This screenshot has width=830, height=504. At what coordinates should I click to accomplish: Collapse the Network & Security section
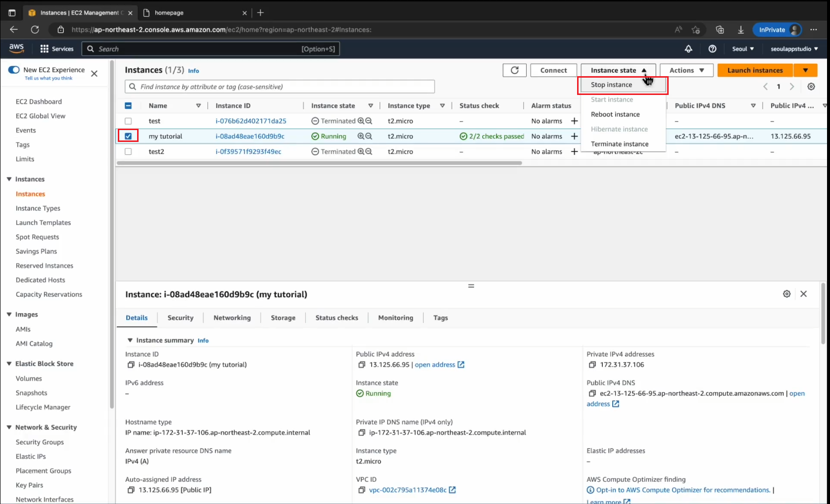9,427
